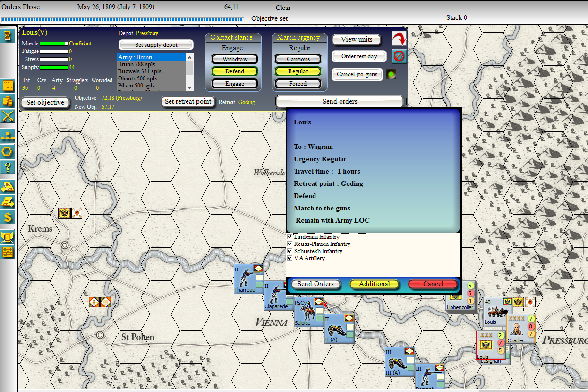
Task: Click the Set supply depot button
Action: coord(156,45)
